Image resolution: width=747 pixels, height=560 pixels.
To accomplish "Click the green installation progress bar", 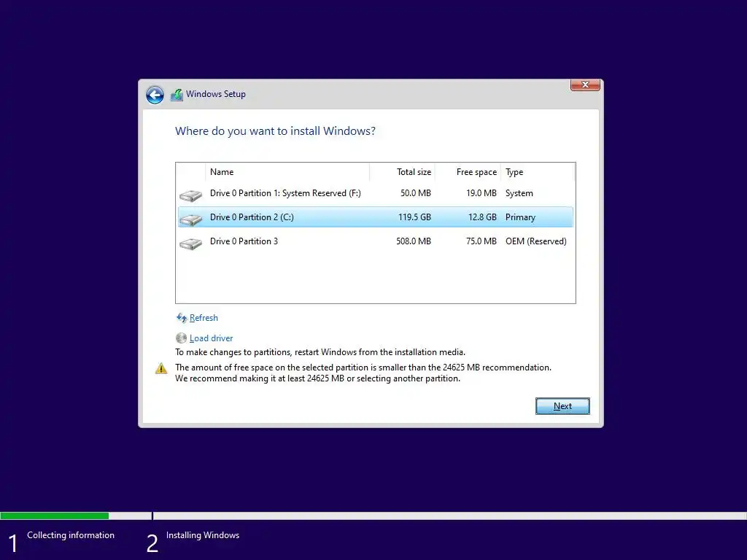I will [54, 516].
